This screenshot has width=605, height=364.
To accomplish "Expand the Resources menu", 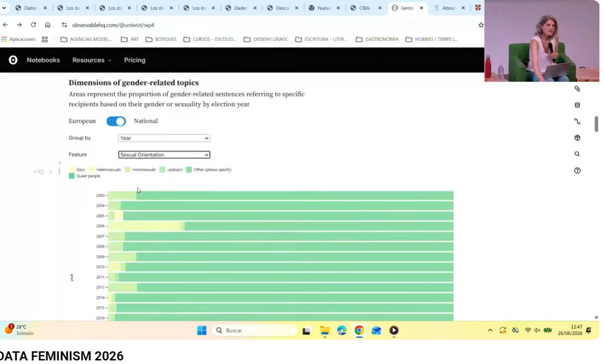I will [x=92, y=60].
